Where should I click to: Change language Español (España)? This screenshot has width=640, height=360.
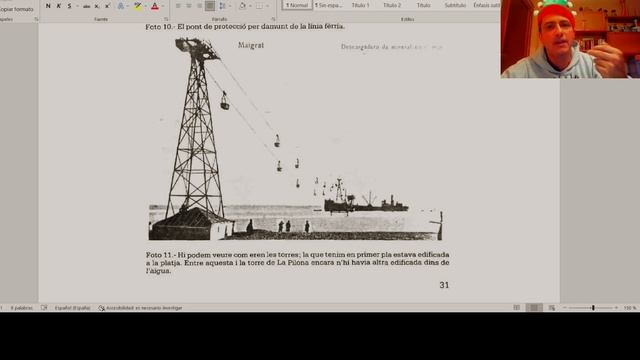tap(73, 308)
